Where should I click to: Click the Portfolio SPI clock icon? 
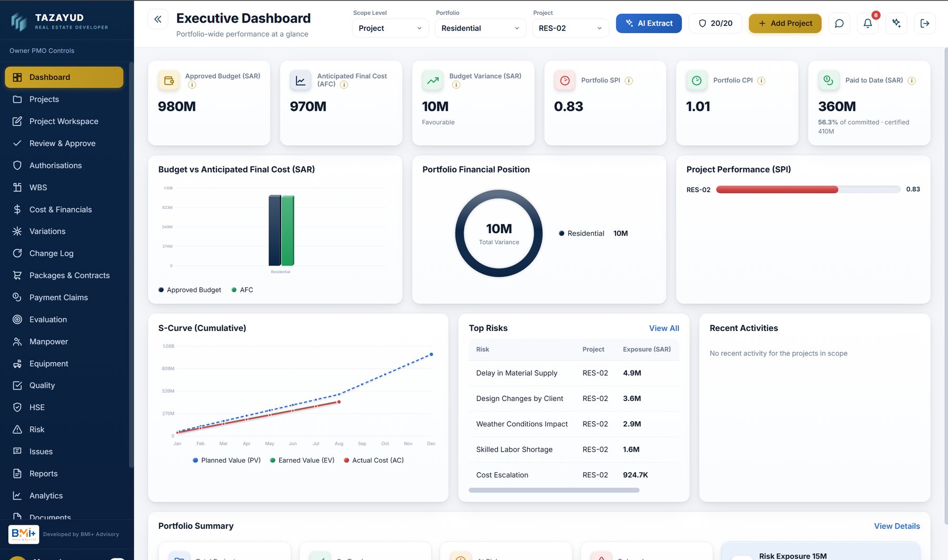tap(565, 81)
